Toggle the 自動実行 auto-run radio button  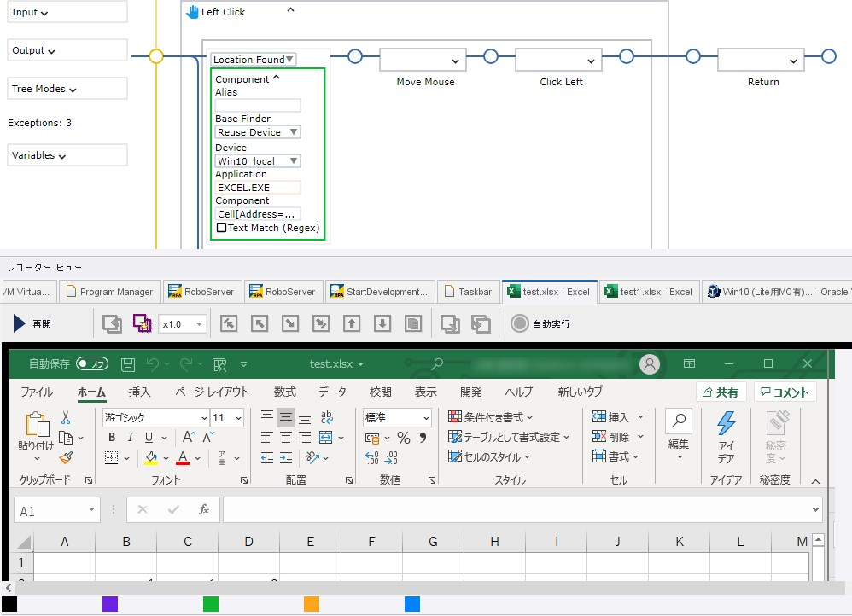pos(519,323)
